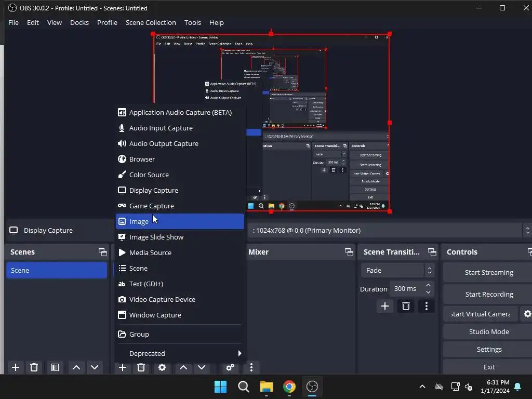Image resolution: width=532 pixels, height=399 pixels.
Task: Click Exit in Controls panel
Action: click(488, 367)
